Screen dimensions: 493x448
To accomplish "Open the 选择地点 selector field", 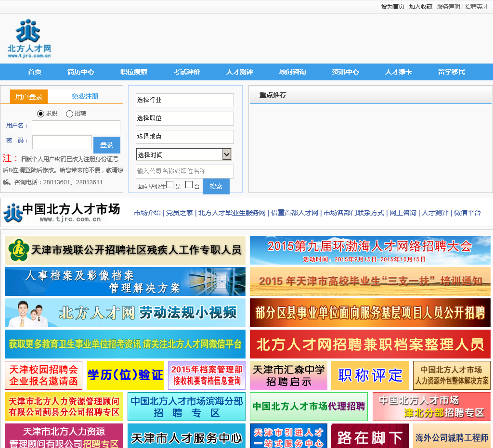I will tap(185, 137).
